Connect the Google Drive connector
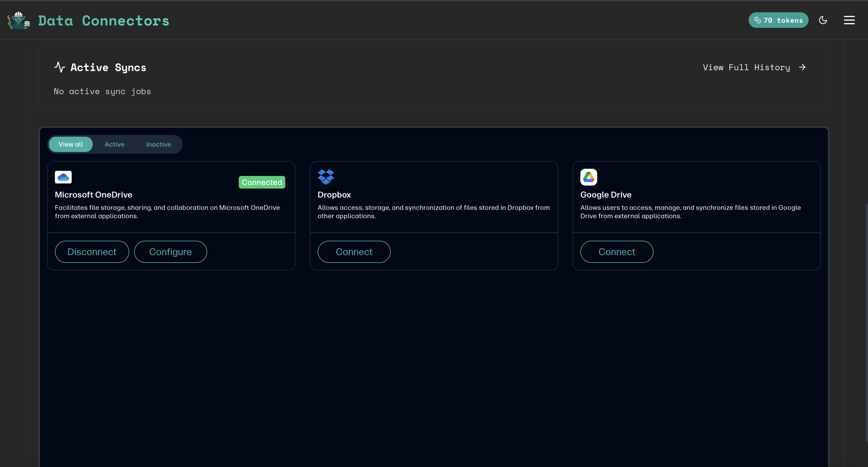The height and width of the screenshot is (467, 868). point(617,251)
